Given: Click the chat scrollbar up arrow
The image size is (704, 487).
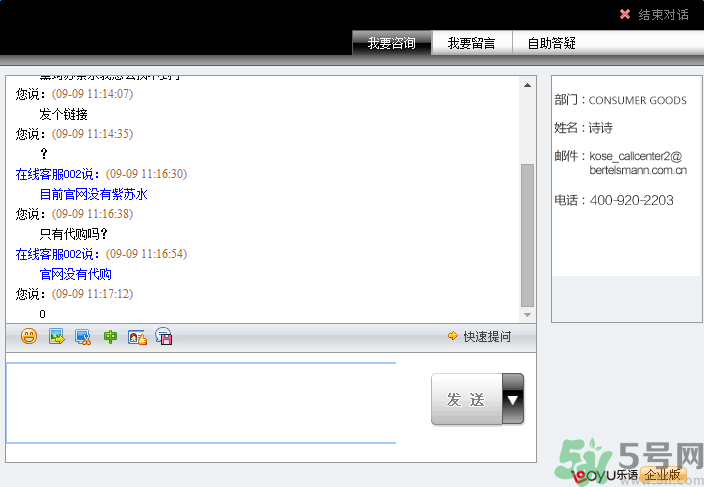Looking at the screenshot, I should [x=528, y=86].
